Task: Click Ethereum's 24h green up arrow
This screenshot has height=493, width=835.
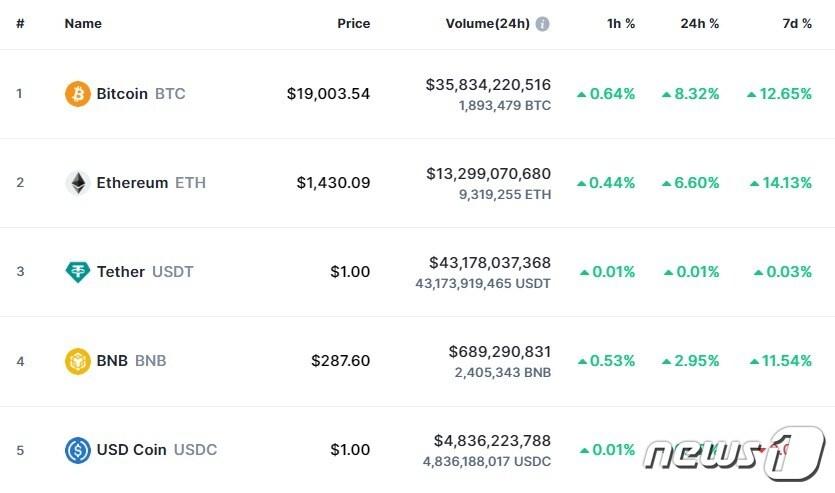Action: click(x=667, y=183)
